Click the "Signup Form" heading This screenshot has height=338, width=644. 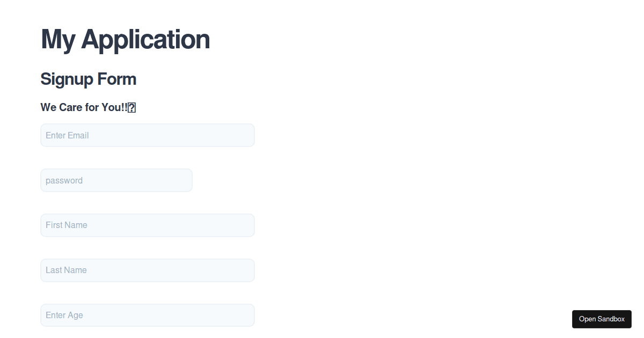point(89,79)
